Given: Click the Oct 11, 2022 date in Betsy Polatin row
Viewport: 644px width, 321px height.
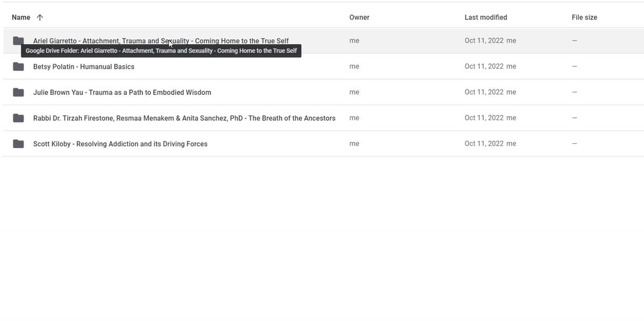Looking at the screenshot, I should click(x=484, y=66).
